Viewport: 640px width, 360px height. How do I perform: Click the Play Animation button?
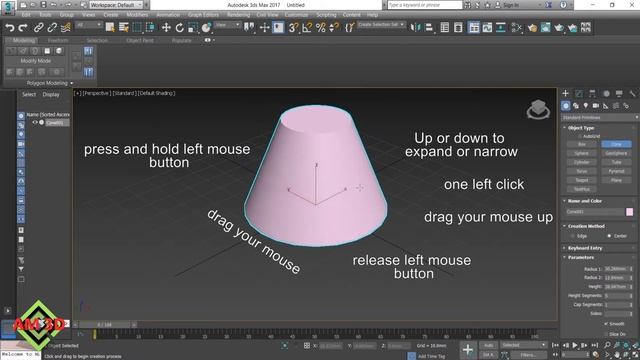[x=575, y=345]
